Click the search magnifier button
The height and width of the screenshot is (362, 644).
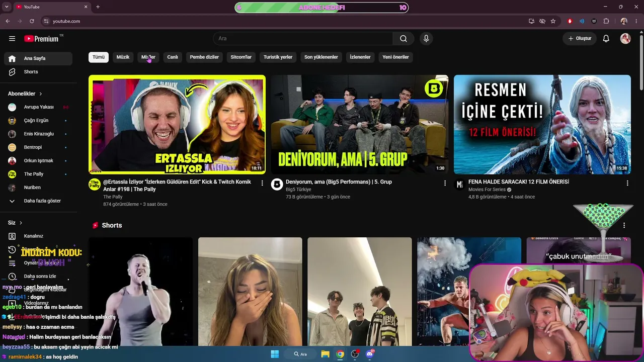[404, 39]
